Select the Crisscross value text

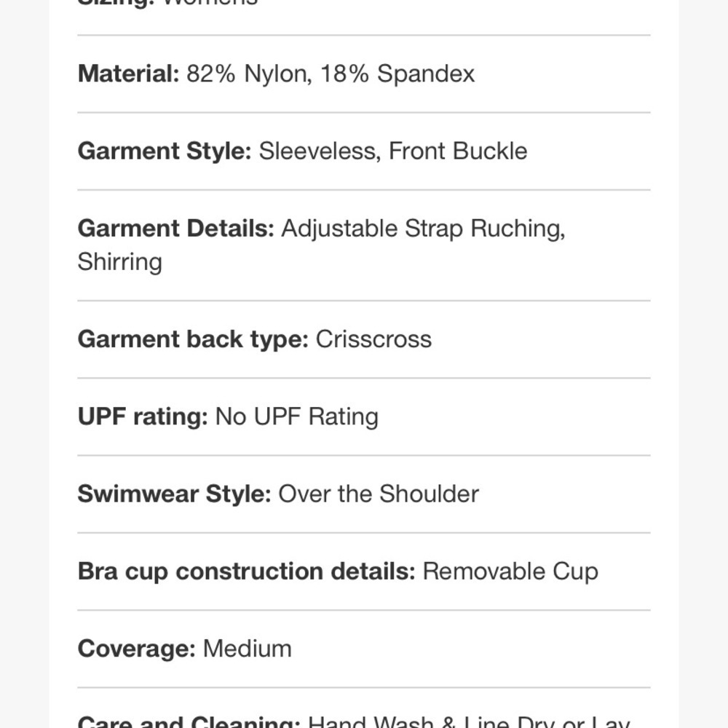pyautogui.click(x=373, y=339)
